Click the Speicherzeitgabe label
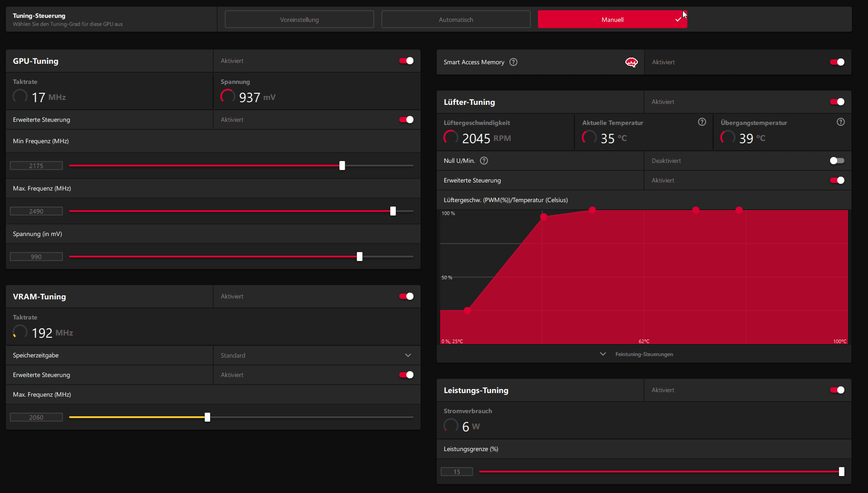Viewport: 868px width, 493px height. click(x=36, y=355)
